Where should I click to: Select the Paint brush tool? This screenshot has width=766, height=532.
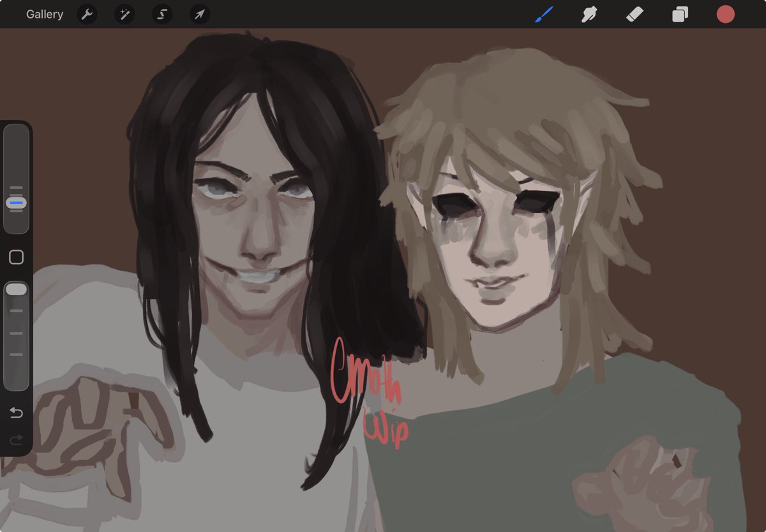point(544,14)
